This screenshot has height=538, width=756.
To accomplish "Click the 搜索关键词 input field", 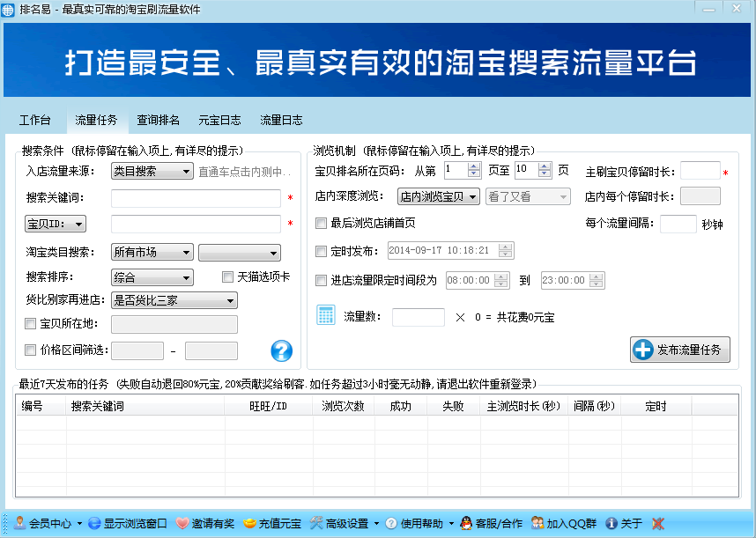I will [196, 198].
